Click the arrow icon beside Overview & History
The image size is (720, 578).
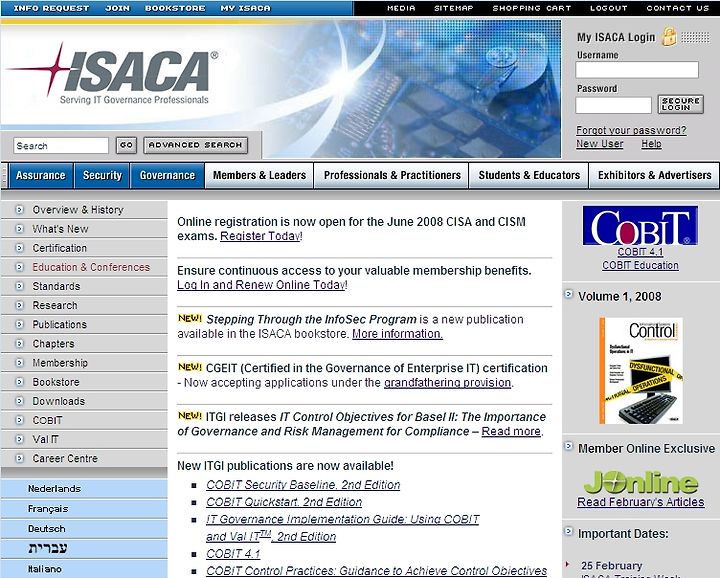click(x=19, y=210)
